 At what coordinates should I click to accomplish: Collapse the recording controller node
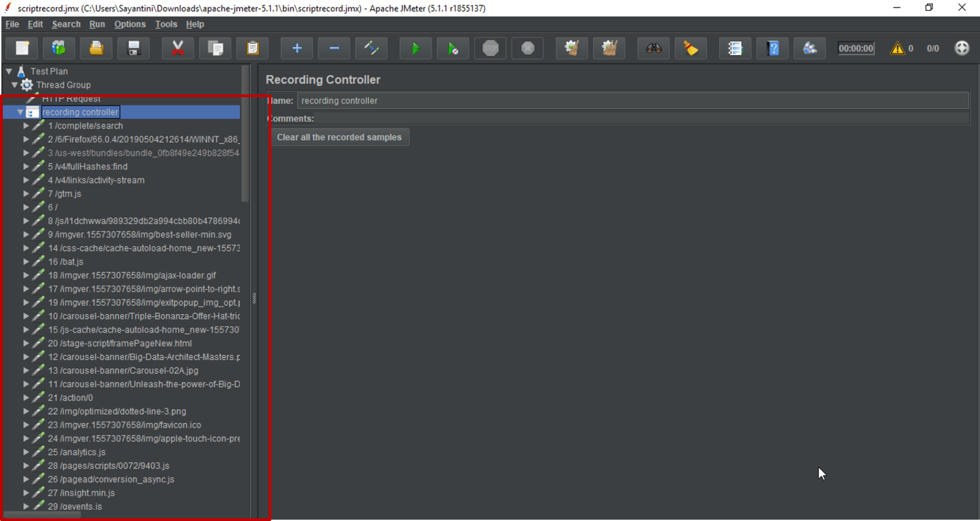[x=20, y=112]
